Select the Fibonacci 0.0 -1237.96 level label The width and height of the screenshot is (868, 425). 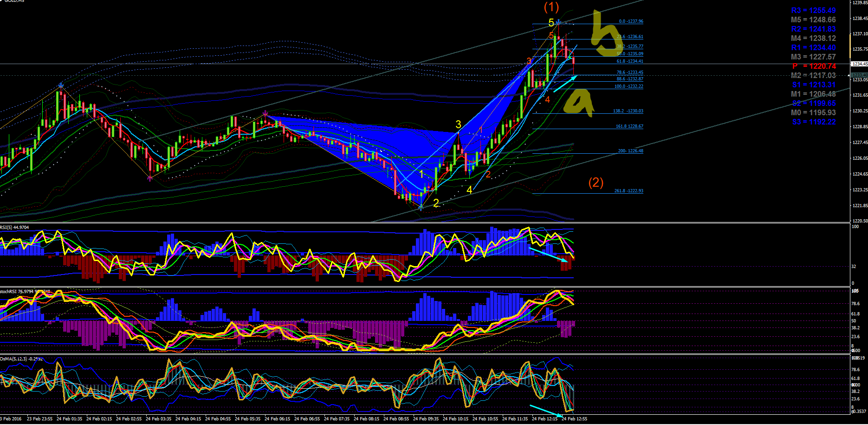(631, 21)
